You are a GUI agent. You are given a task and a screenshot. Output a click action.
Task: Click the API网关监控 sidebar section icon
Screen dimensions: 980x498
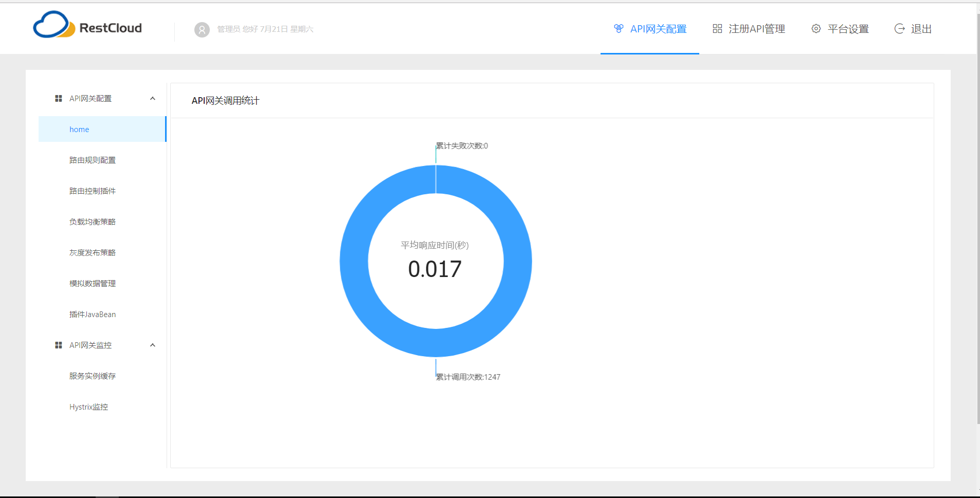[x=58, y=345]
